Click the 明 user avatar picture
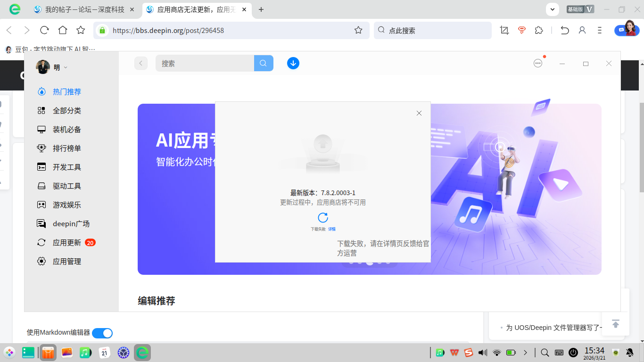The height and width of the screenshot is (362, 644). coord(43,67)
